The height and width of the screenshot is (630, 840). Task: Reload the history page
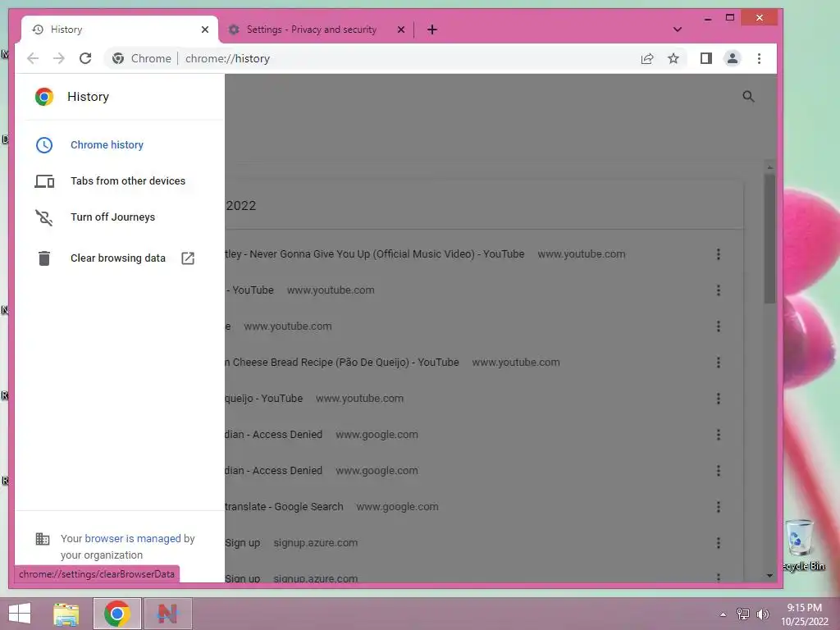point(85,58)
